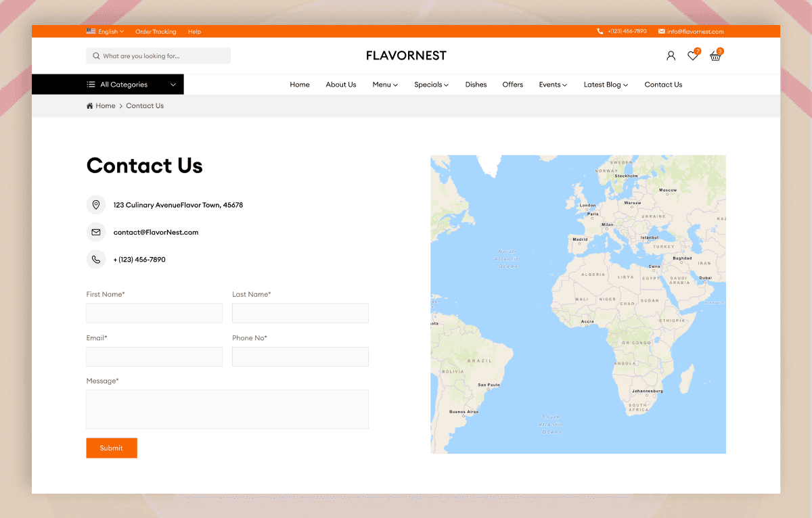
Task: Open the shopping cart icon
Action: (x=715, y=55)
